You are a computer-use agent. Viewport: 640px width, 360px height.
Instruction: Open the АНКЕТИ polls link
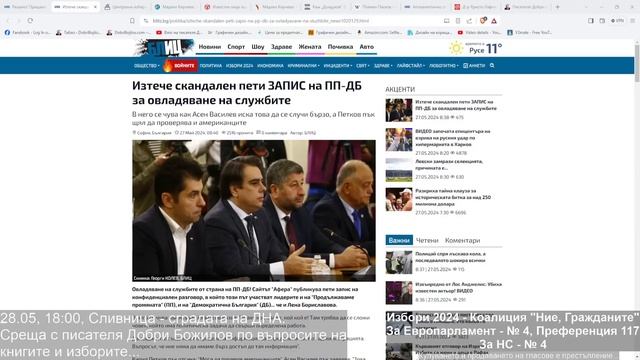[474, 65]
